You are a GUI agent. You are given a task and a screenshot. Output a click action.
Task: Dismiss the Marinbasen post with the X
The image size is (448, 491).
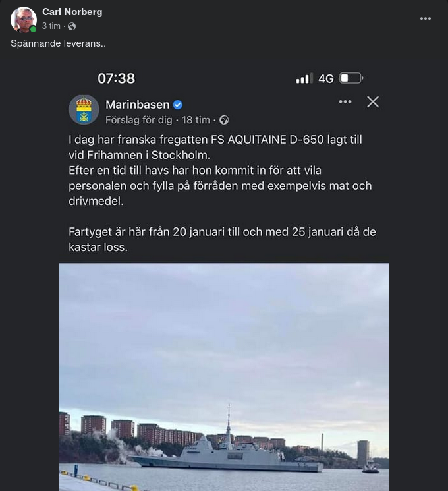[373, 101]
